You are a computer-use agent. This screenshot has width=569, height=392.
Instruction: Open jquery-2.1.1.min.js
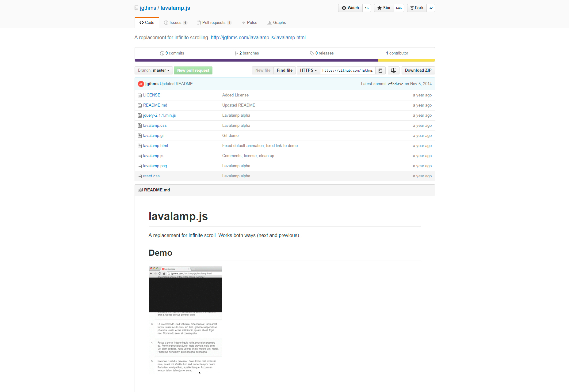(x=159, y=115)
